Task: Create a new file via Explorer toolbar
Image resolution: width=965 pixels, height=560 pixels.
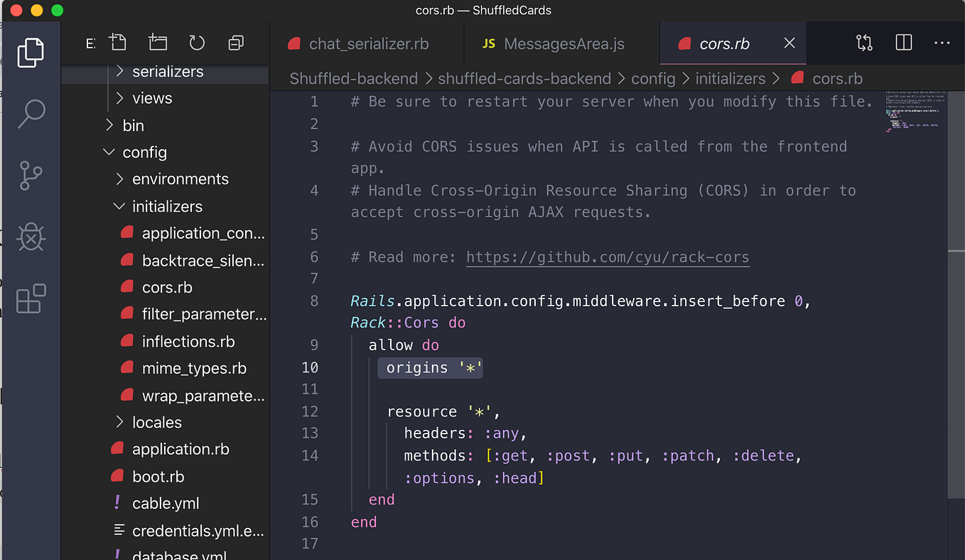Action: tap(118, 43)
